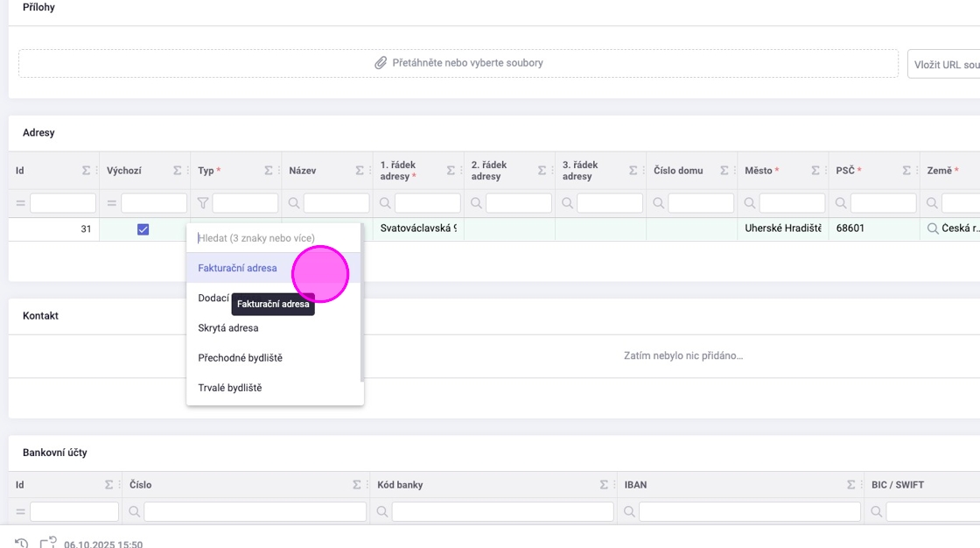Click the Hledat search field in dropdown
980x548 pixels.
point(273,238)
